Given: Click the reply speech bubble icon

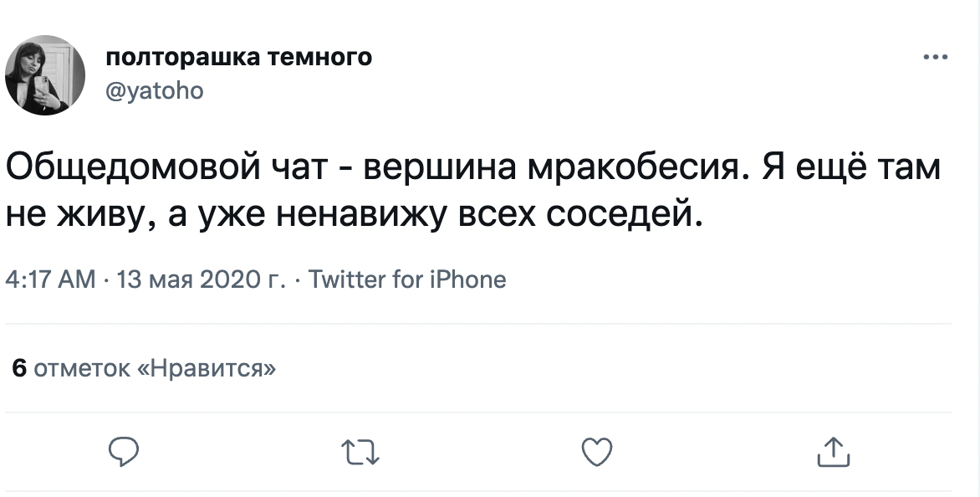Looking at the screenshot, I should coord(124,452).
